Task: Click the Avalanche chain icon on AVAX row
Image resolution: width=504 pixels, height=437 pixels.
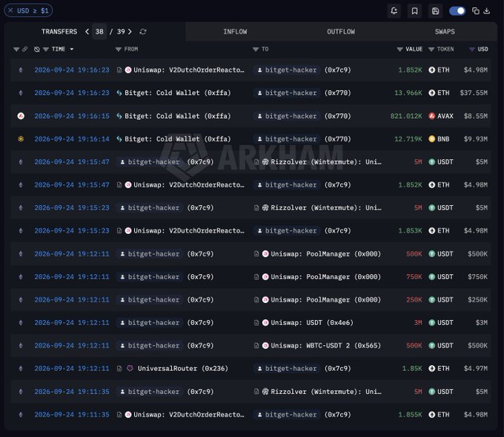Action: (21, 116)
